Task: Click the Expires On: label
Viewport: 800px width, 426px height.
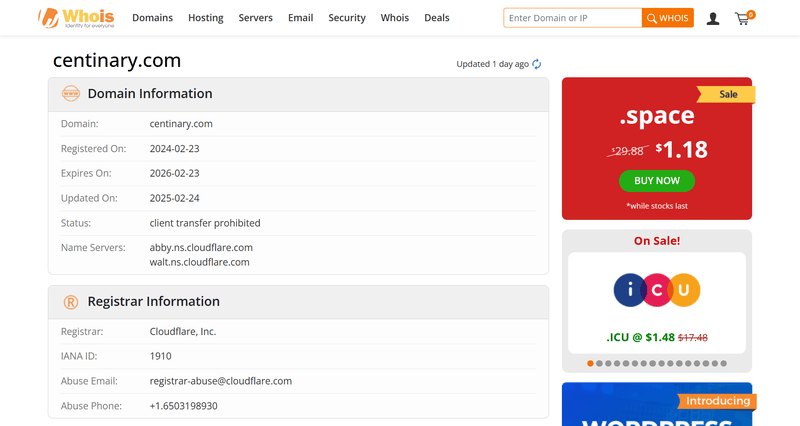Action: (x=86, y=173)
